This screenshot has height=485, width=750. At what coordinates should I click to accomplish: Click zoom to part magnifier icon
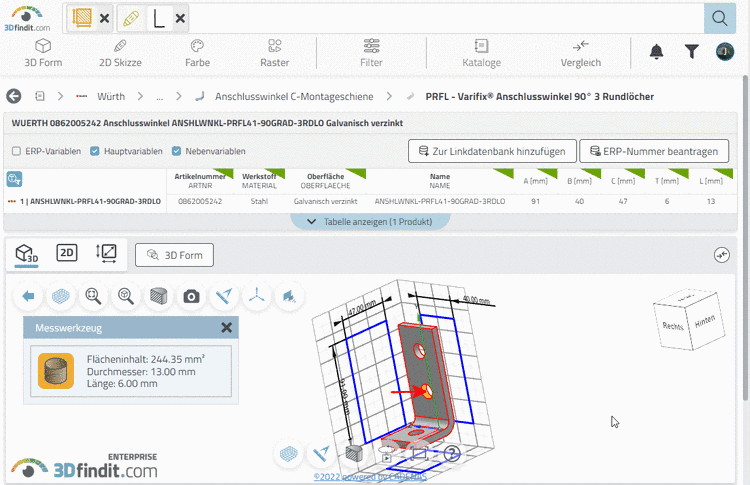(126, 297)
